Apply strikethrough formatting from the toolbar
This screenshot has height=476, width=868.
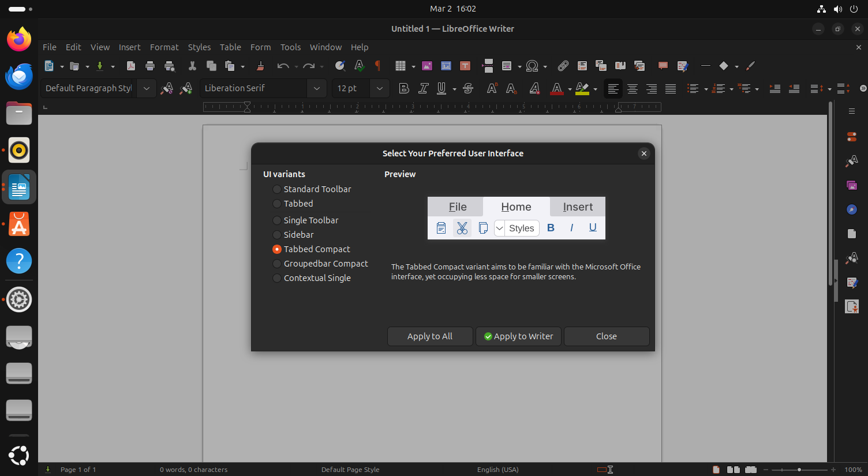pos(468,88)
